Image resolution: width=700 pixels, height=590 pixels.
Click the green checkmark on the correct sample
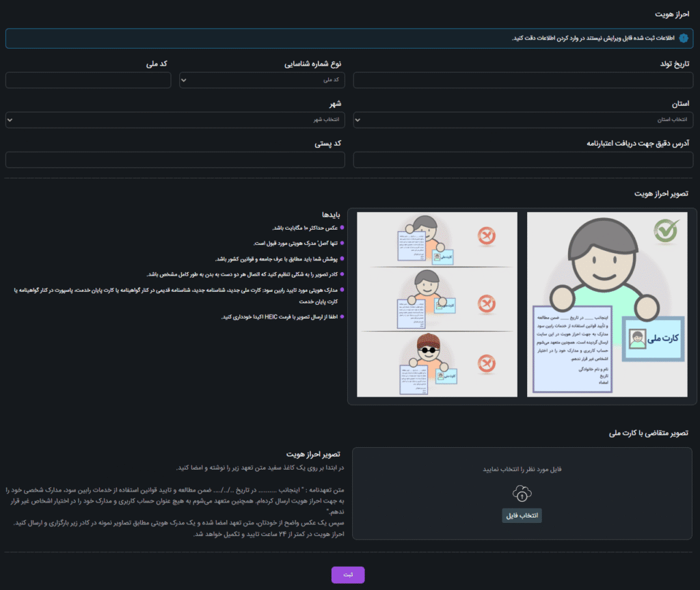click(667, 231)
